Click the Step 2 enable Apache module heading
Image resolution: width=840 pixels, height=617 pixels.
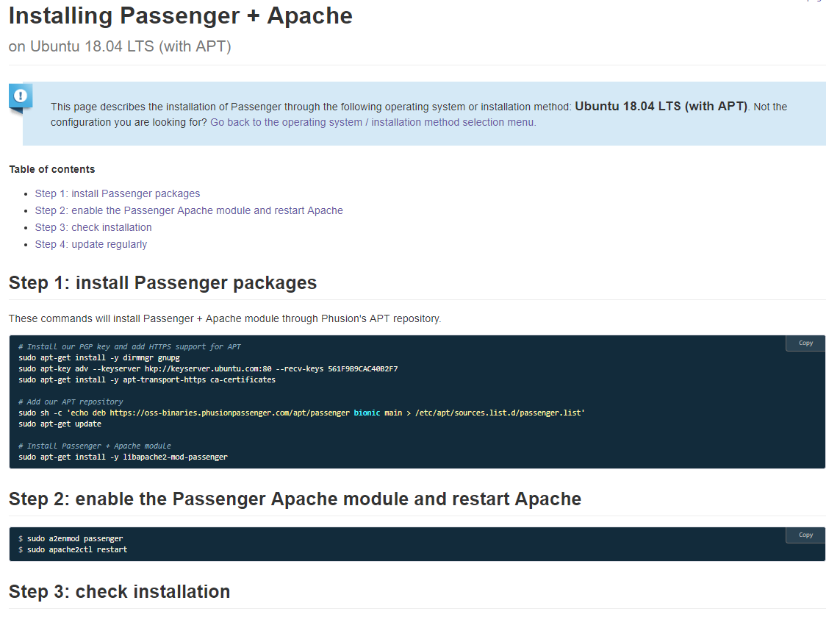pyautogui.click(x=295, y=499)
